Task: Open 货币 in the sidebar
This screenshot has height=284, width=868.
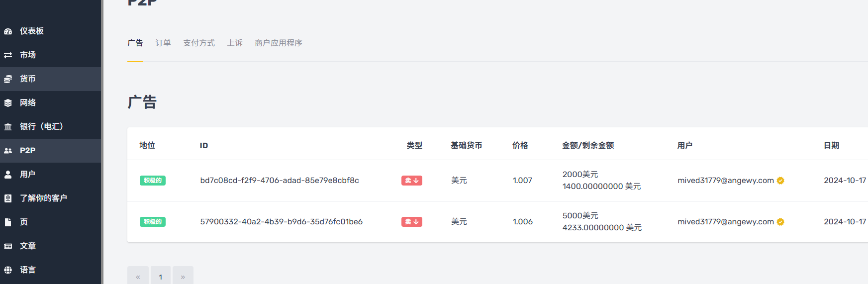Action: (x=50, y=79)
